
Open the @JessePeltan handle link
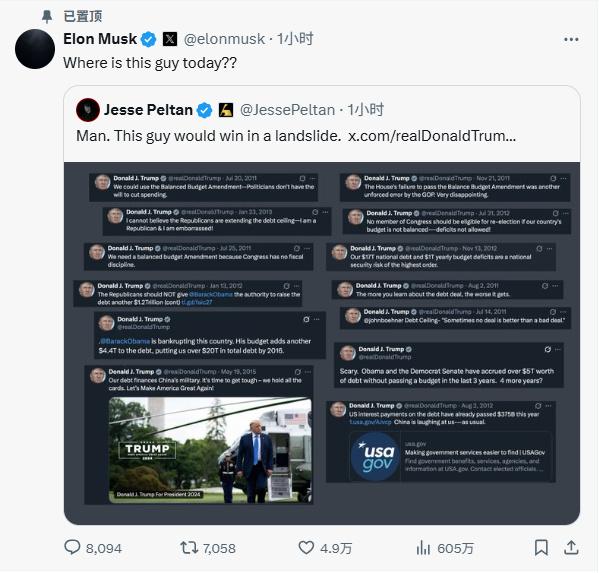coord(287,110)
